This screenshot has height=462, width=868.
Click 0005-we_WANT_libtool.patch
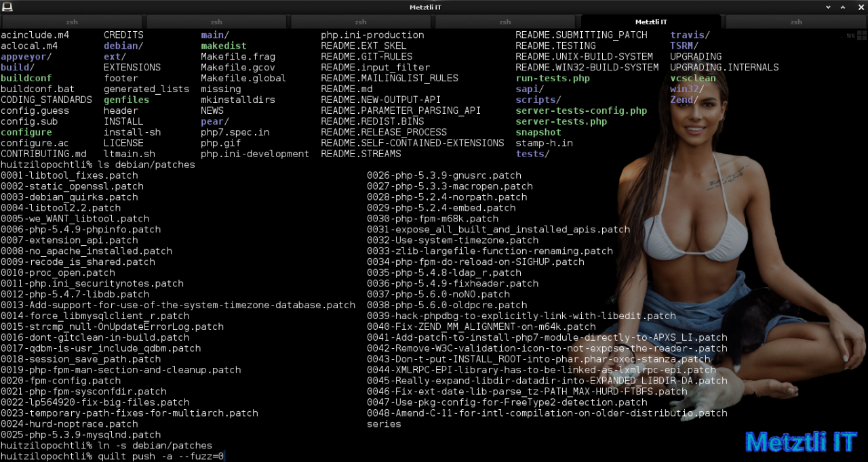[x=75, y=219]
